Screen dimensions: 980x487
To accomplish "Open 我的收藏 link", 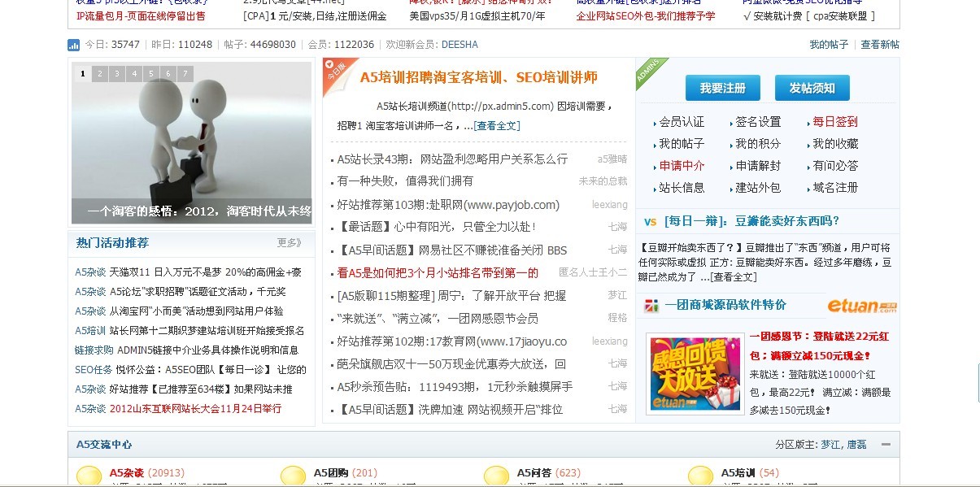I will (x=835, y=144).
